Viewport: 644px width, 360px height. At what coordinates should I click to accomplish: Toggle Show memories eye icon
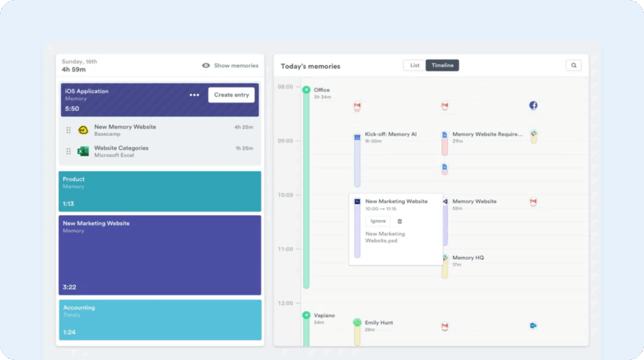pos(206,65)
